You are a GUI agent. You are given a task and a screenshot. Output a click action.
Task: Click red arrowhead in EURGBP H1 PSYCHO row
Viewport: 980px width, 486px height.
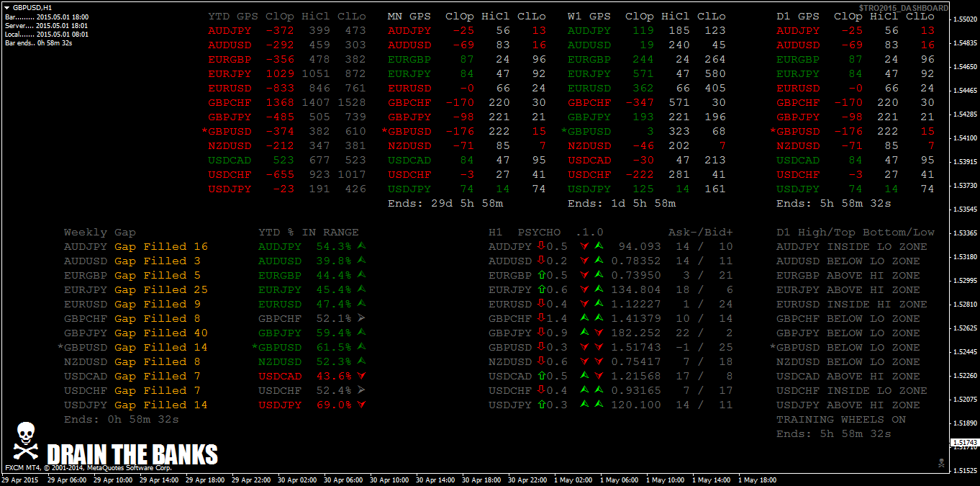[585, 275]
